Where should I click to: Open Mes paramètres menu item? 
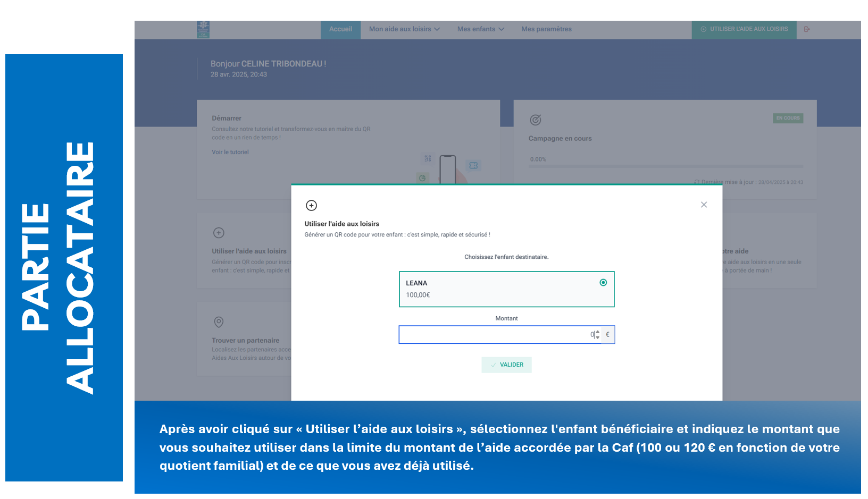[546, 29]
